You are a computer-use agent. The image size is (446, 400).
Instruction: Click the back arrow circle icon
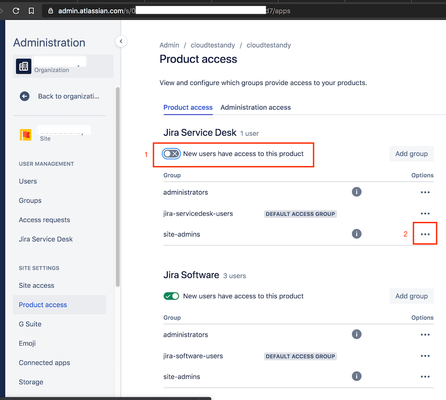[25, 96]
